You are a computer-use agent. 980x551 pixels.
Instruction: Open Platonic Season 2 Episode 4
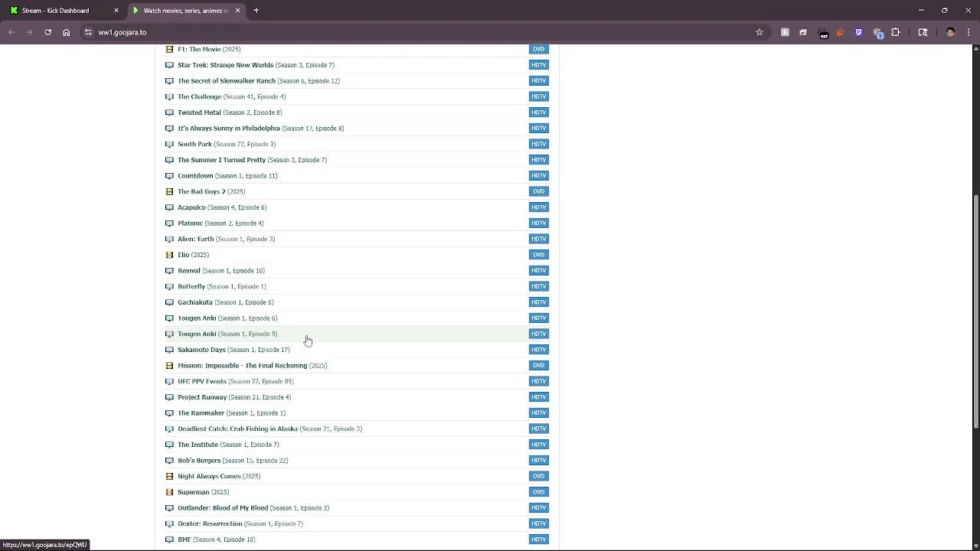220,223
